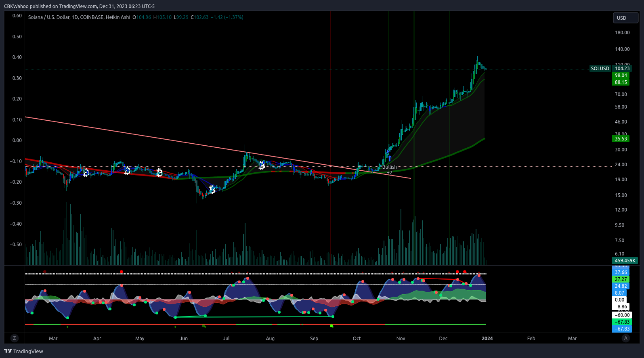Click the Dec label on time axis
Screen dimensions: 644x358
(x=443, y=339)
